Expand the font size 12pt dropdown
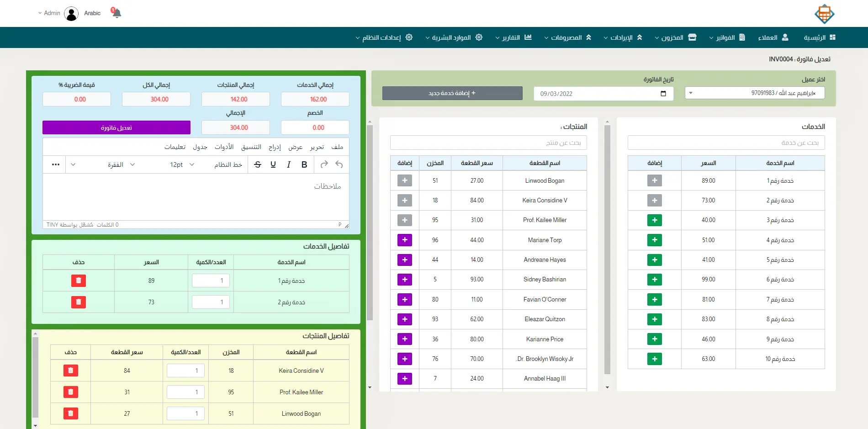868x429 pixels. tap(182, 164)
